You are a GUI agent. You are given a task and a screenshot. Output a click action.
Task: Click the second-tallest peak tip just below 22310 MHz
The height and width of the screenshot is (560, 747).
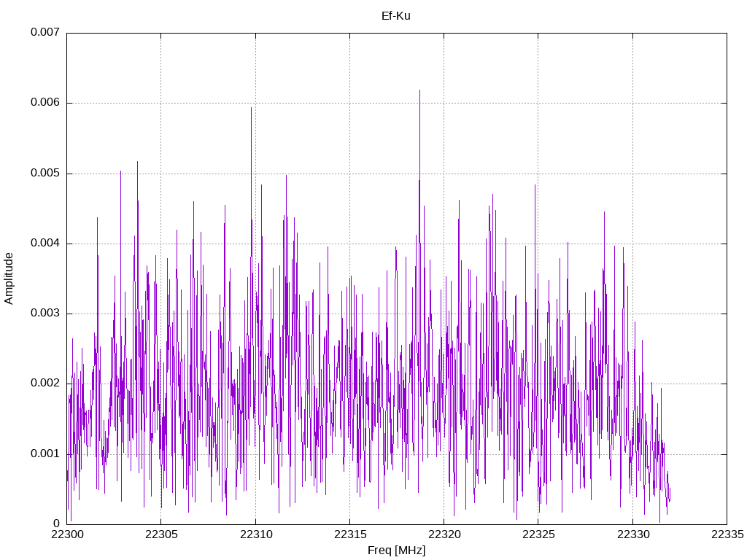click(x=251, y=108)
